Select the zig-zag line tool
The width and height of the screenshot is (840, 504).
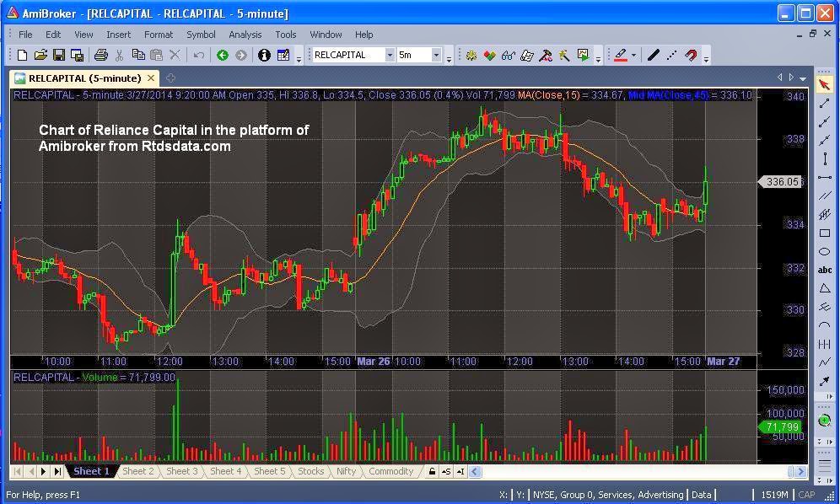[825, 362]
